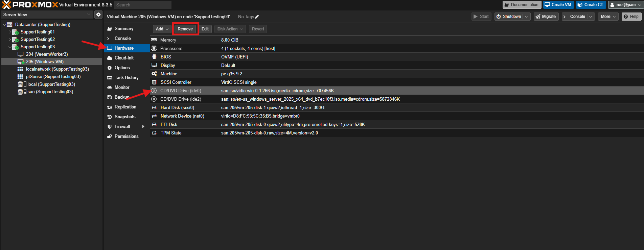Viewport: 644px width, 250px height.
Task: Click the Processors chip icon
Action: [x=154, y=48]
